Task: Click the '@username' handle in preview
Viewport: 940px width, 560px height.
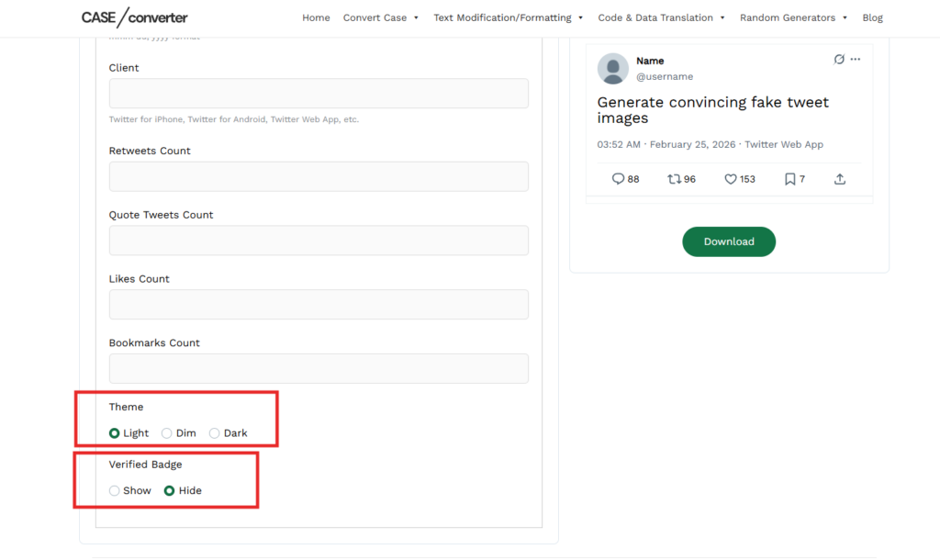Action: click(x=665, y=77)
